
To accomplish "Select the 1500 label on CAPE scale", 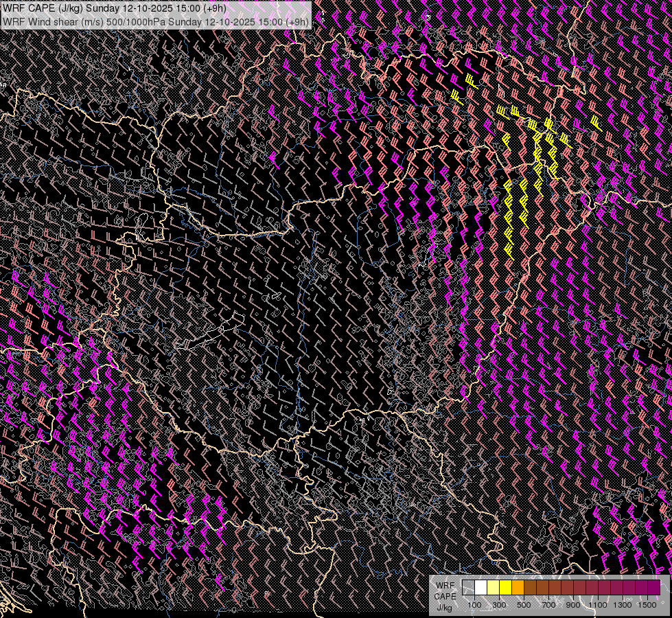I will 647,605.
